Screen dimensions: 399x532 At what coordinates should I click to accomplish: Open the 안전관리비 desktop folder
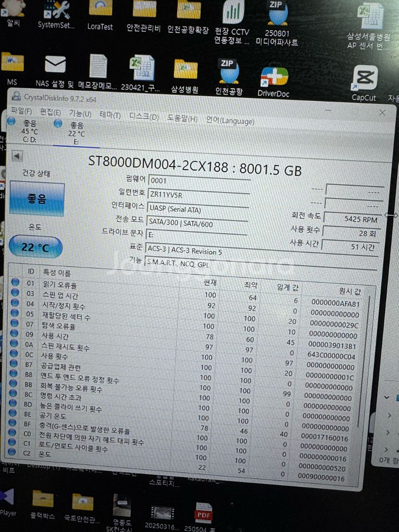tap(143, 17)
